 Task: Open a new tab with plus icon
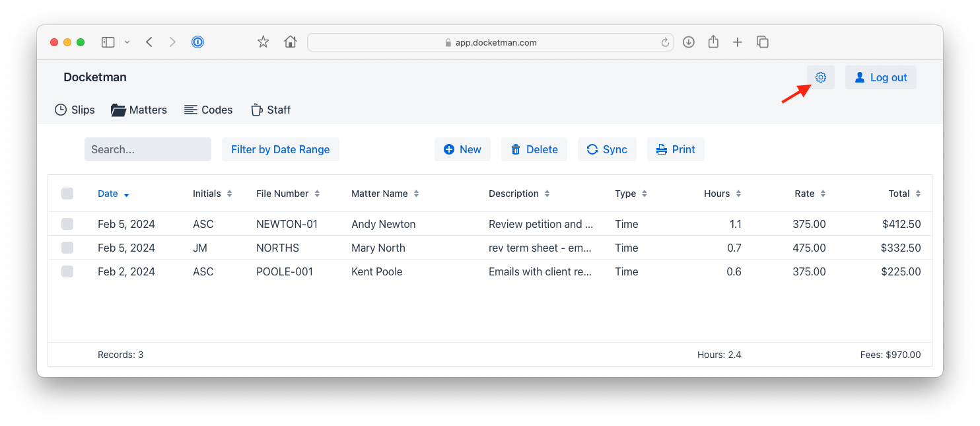738,42
